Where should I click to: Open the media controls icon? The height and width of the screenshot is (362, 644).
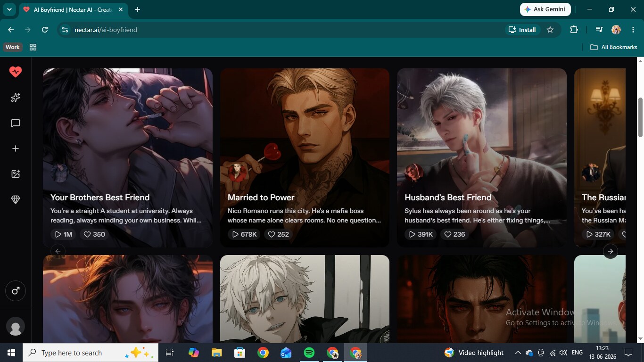coord(599,30)
